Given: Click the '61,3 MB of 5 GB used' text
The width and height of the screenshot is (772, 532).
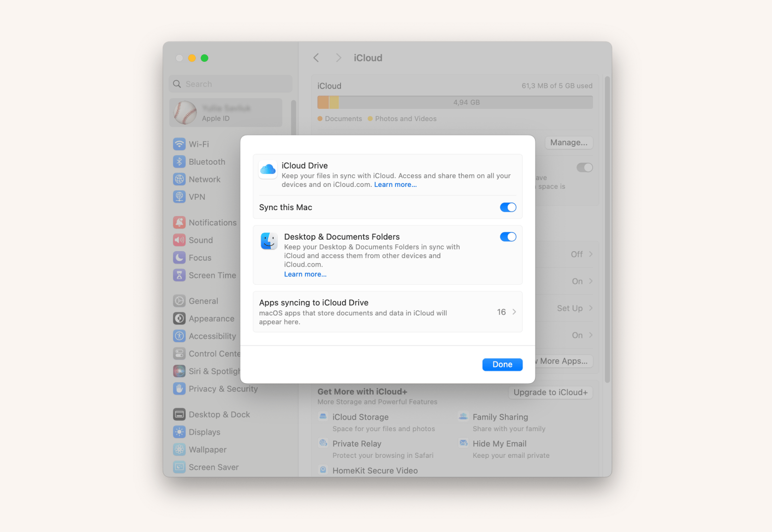Looking at the screenshot, I should click(557, 86).
